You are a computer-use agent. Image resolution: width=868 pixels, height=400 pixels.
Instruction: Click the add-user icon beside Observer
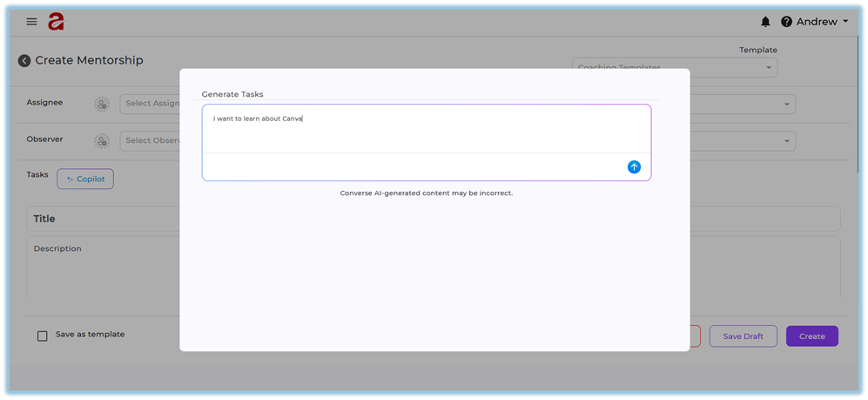coord(102,141)
